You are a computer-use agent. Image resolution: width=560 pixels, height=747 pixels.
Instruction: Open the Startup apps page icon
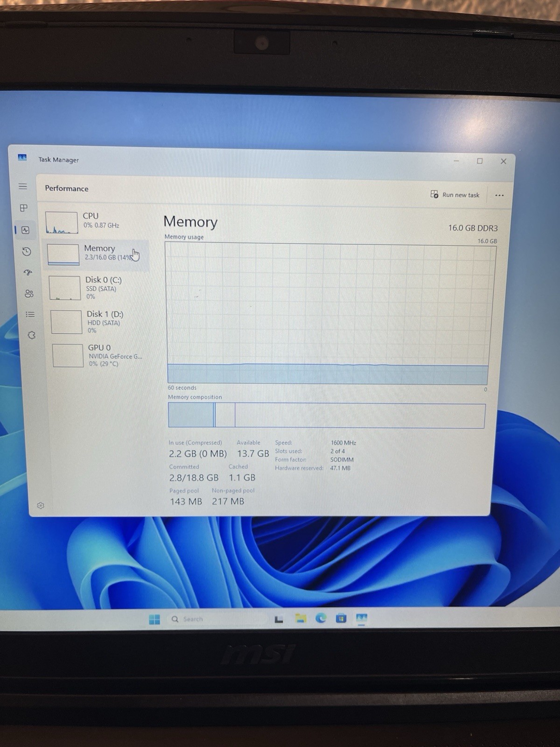(28, 273)
